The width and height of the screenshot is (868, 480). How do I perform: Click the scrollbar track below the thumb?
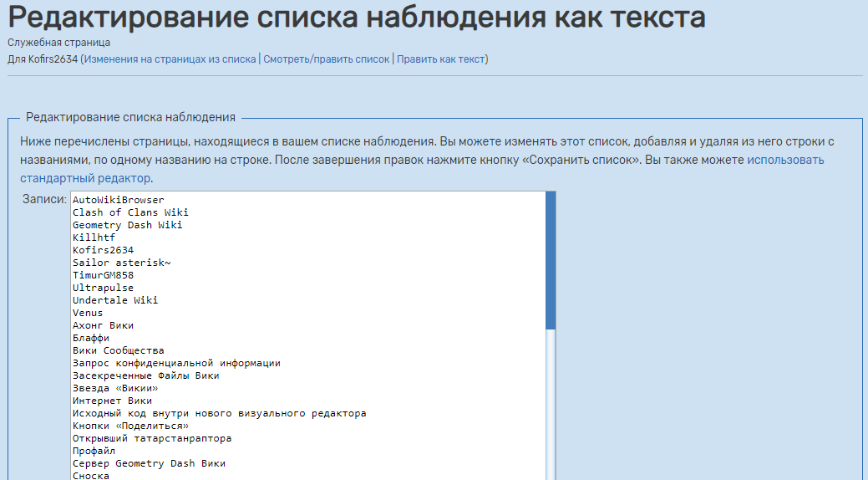[551, 405]
